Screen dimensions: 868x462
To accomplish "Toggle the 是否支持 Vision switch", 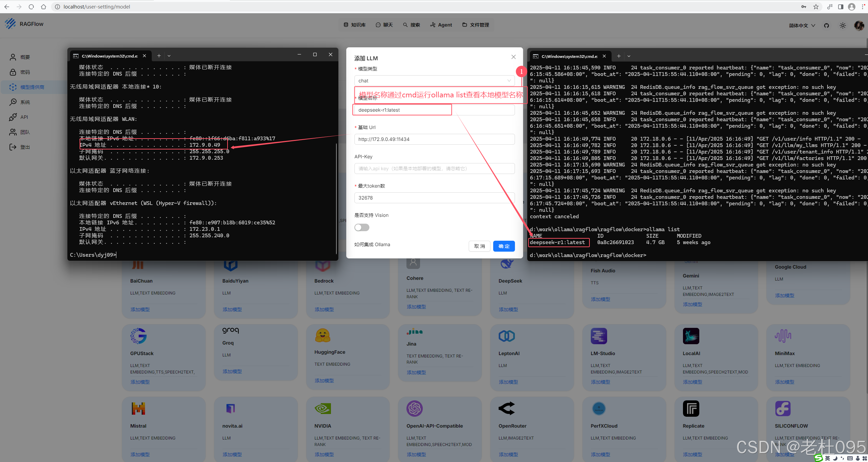I will [x=362, y=227].
